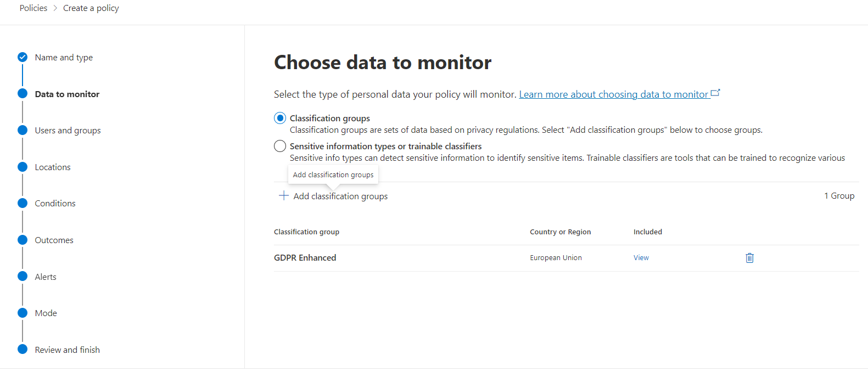The image size is (868, 377).
Task: Jump to the Mode step
Action: click(x=46, y=313)
